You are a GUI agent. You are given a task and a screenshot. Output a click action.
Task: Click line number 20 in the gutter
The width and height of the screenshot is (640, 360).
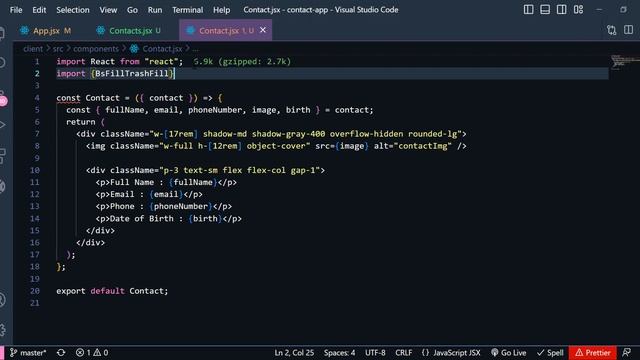click(35, 291)
